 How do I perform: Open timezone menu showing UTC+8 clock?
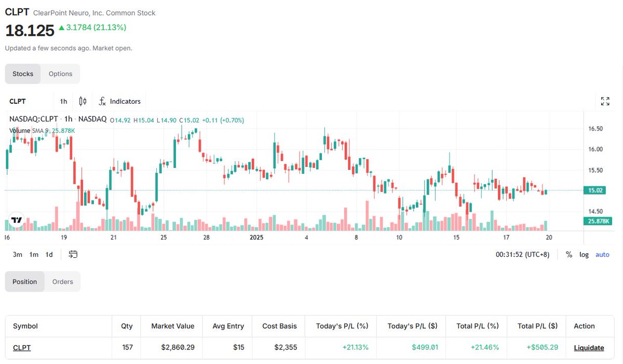click(x=522, y=254)
